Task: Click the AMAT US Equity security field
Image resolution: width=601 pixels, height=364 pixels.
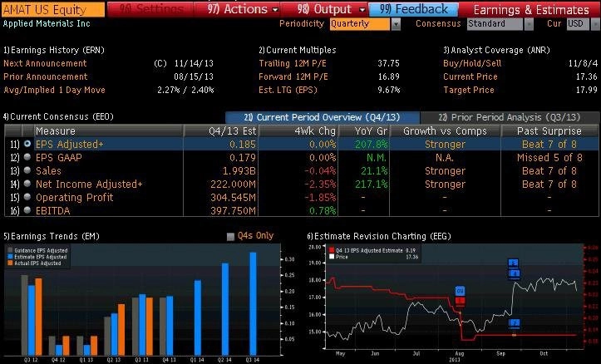Action: 53,10
